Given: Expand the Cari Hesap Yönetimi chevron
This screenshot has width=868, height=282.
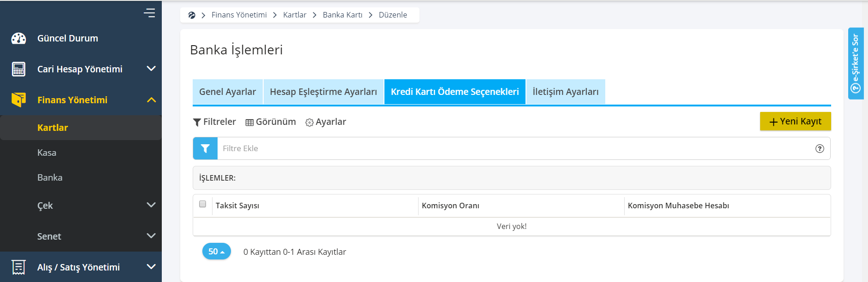Looking at the screenshot, I should pos(151,69).
